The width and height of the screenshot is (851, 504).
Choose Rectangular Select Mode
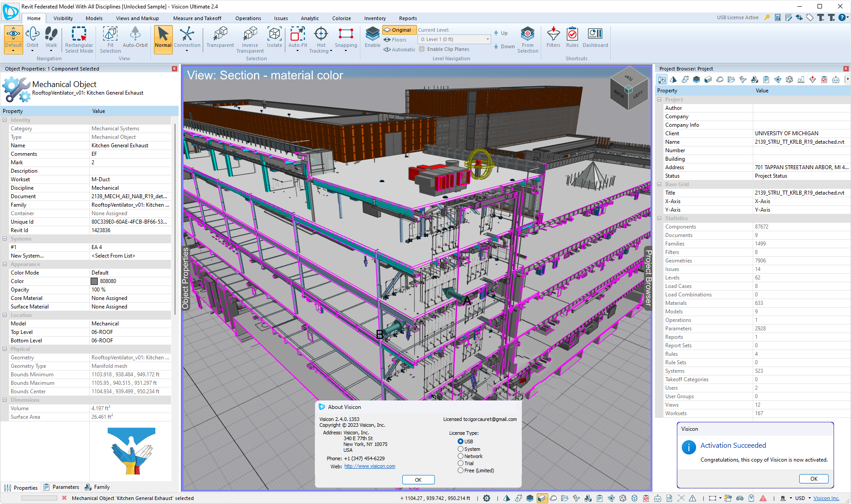point(79,39)
